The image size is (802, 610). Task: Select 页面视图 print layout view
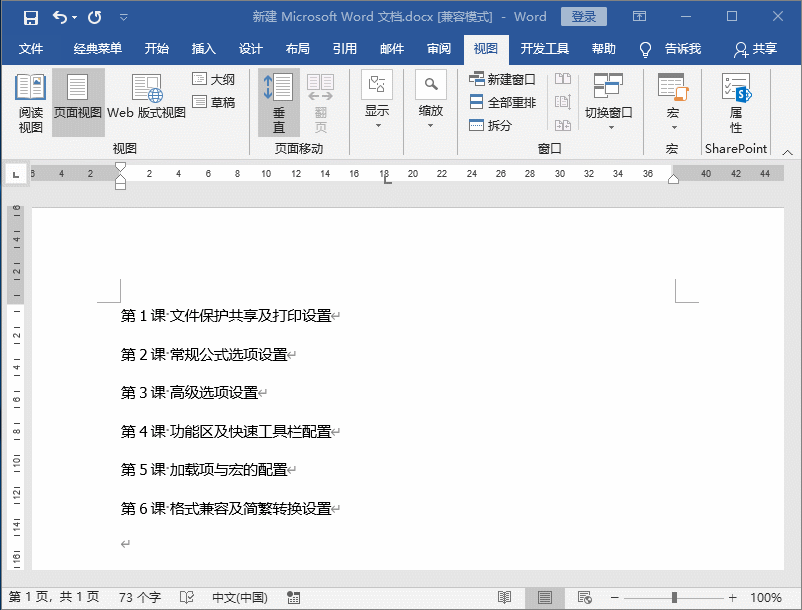click(x=78, y=102)
